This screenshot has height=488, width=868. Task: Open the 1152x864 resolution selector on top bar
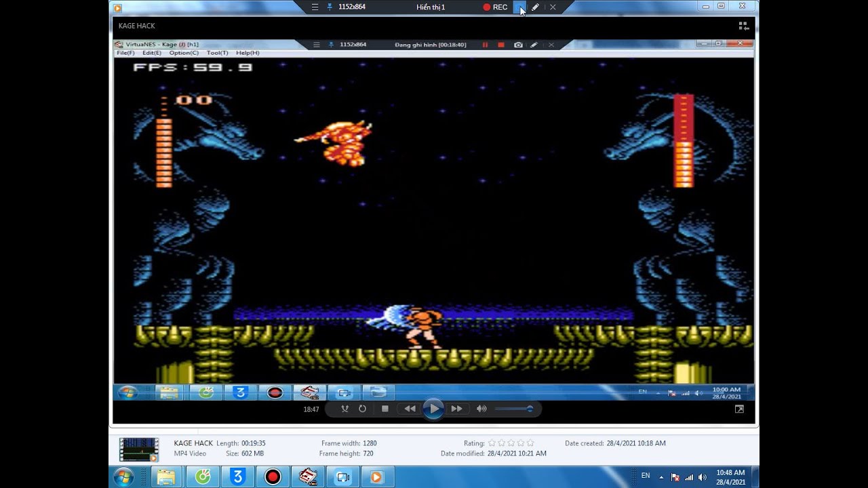[x=352, y=7]
